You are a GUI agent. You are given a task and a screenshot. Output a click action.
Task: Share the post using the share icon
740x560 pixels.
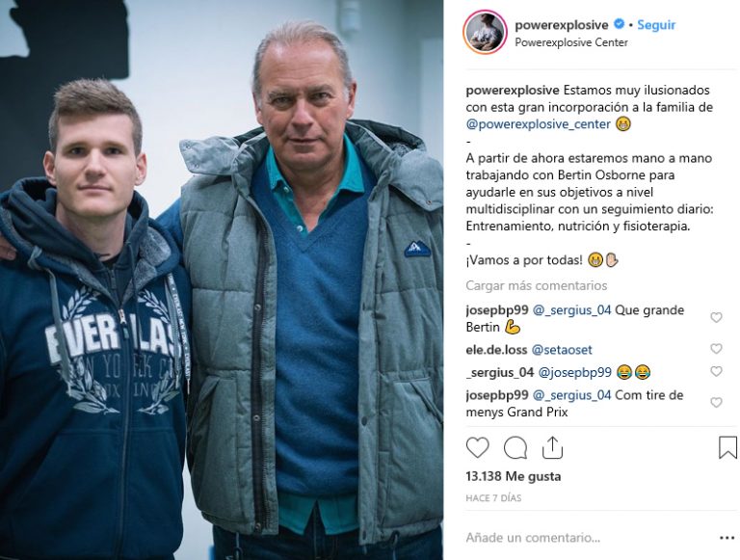552,447
